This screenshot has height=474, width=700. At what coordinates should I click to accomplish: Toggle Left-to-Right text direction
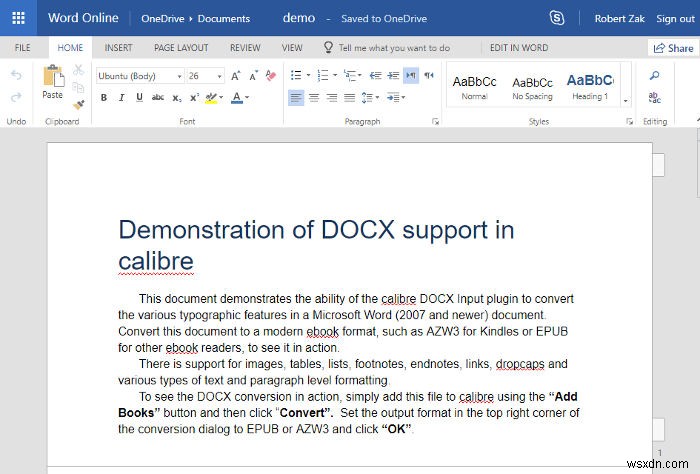coord(411,75)
